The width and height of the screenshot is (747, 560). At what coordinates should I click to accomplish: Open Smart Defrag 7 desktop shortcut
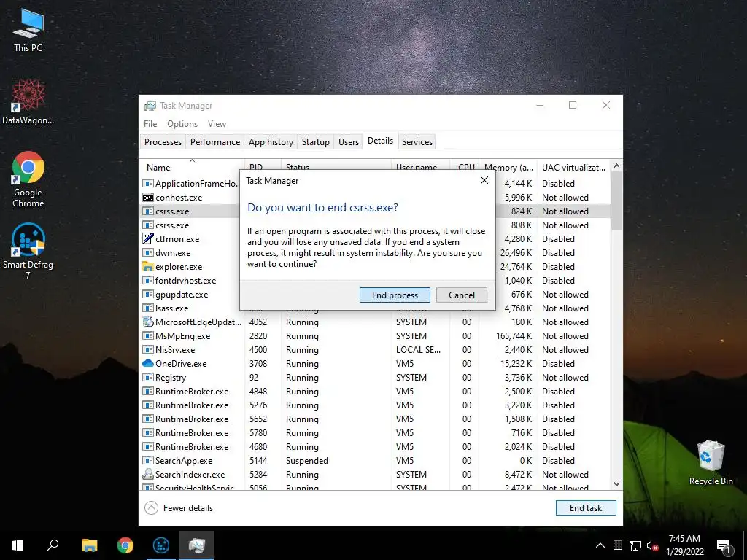28,251
